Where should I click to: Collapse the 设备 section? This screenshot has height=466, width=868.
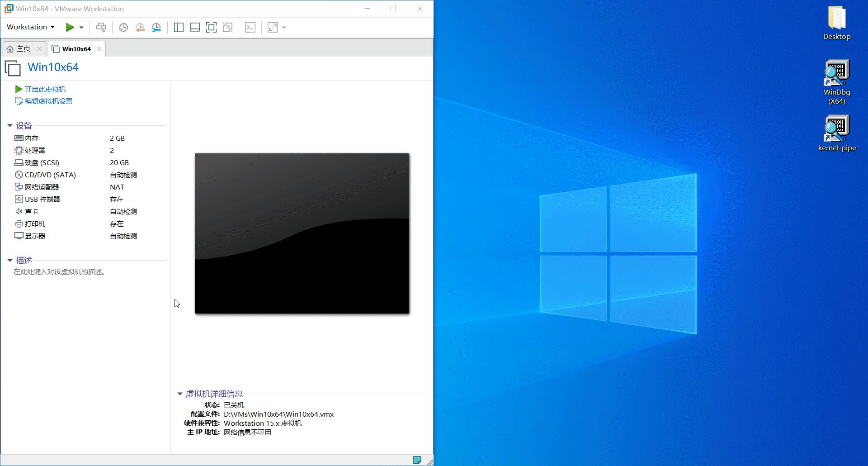click(x=10, y=125)
